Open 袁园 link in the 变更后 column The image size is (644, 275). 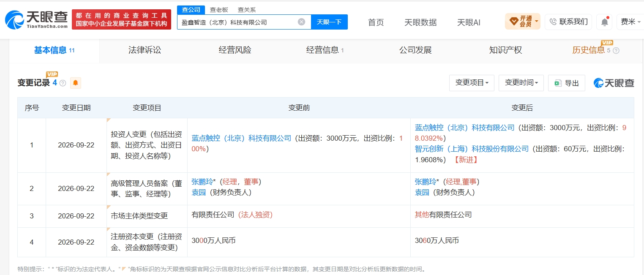coord(422,192)
